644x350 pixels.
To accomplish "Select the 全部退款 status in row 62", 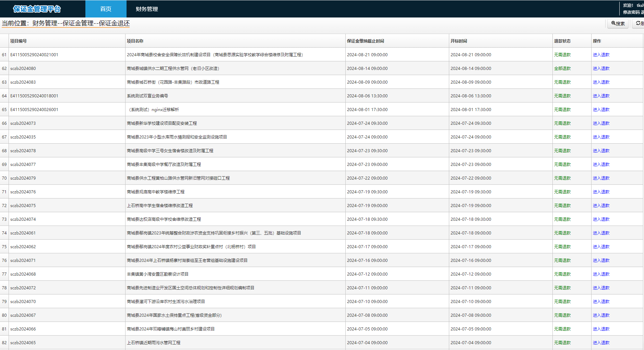I will (562, 69).
